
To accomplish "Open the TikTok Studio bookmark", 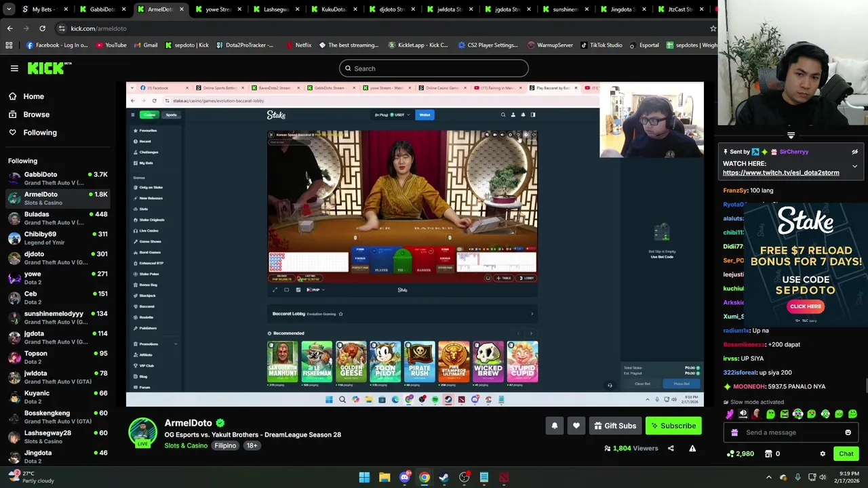I will coord(601,45).
